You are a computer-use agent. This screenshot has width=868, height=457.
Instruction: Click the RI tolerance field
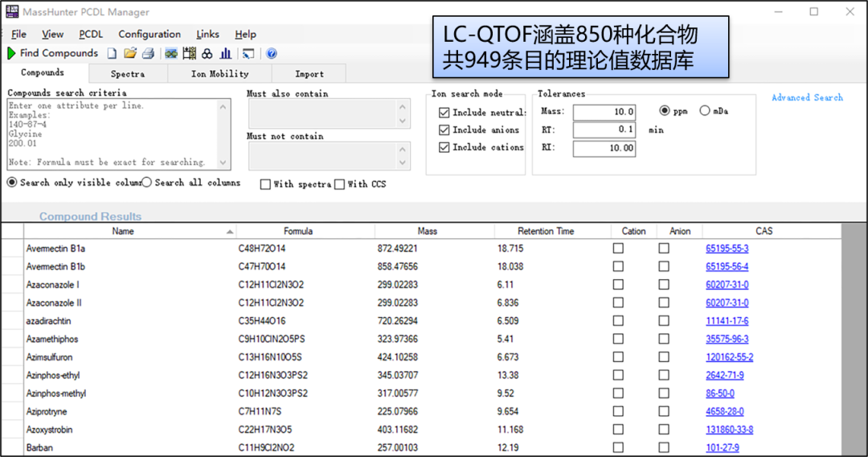click(604, 149)
